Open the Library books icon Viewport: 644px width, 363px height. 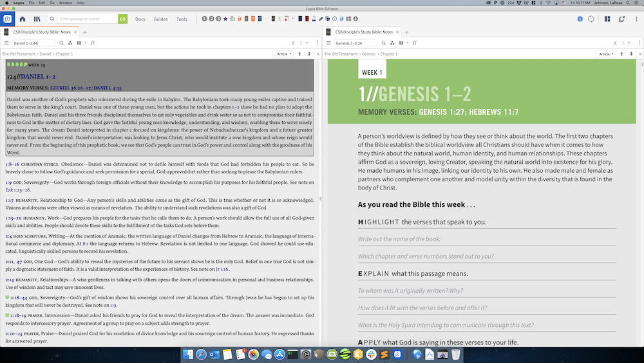(x=37, y=19)
